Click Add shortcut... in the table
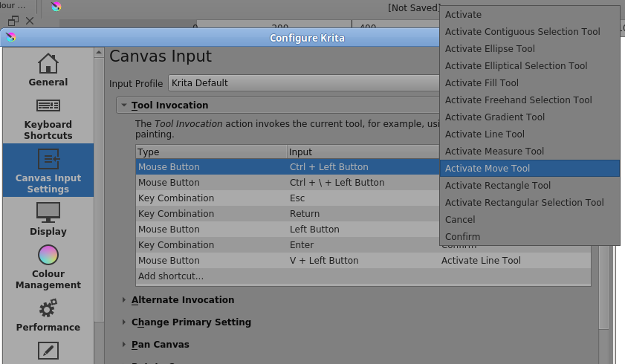This screenshot has height=364, width=625. tap(171, 276)
